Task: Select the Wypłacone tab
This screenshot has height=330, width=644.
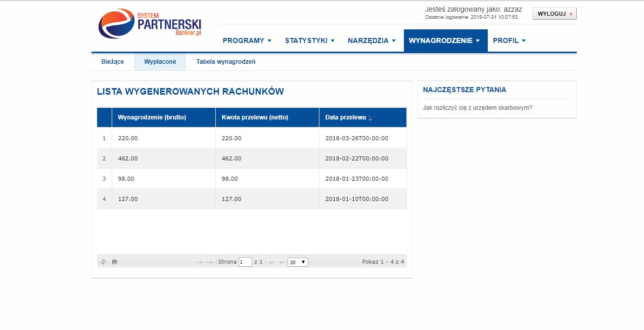Action: [160, 62]
